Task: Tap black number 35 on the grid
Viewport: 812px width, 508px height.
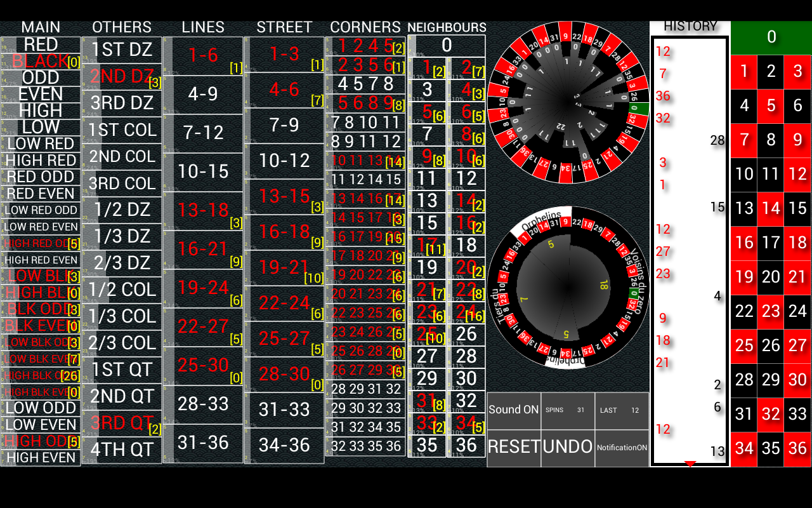Action: (x=771, y=448)
